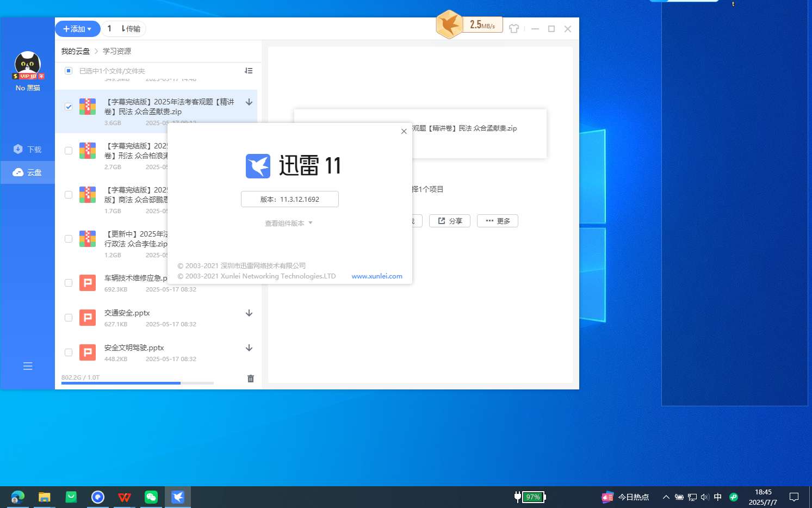812x508 pixels.
Task: Open the notification center icon
Action: [794, 497]
